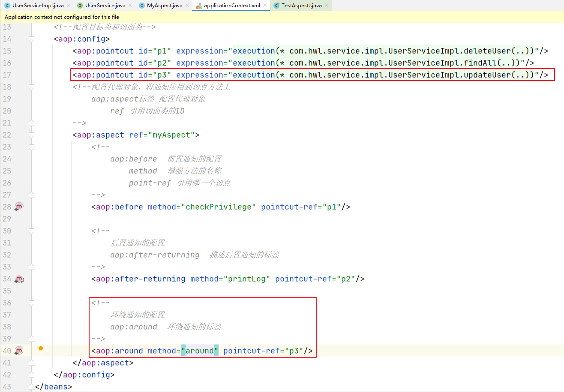Click the highlighted "around" method value

click(x=199, y=351)
